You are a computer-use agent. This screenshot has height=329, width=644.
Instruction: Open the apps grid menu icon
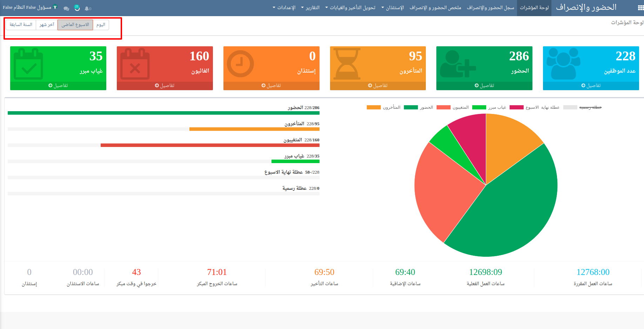click(640, 8)
